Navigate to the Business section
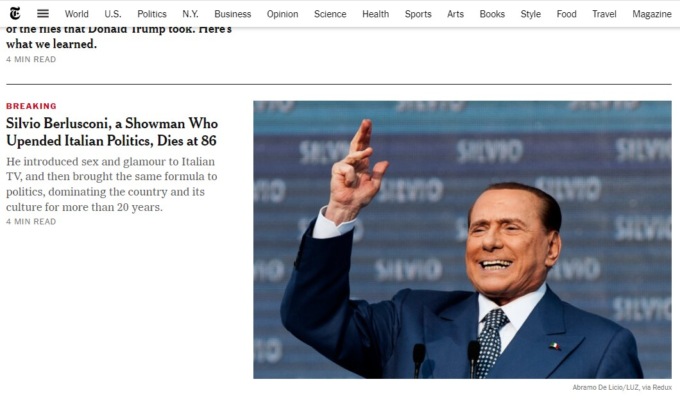The image size is (680, 409). coord(232,14)
